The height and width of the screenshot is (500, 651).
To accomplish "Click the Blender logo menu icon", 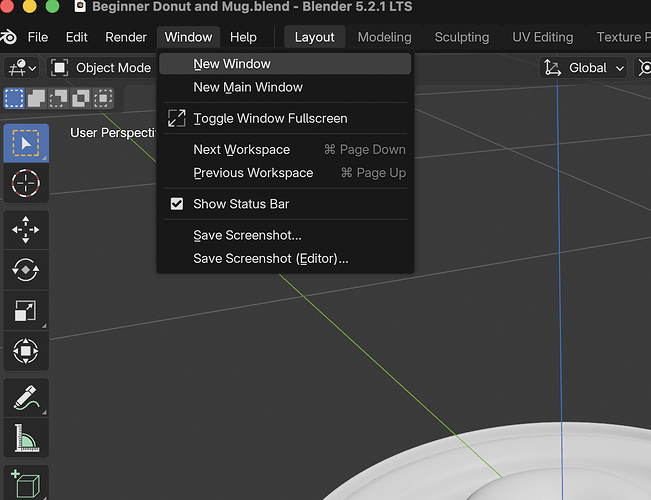I will tap(8, 37).
